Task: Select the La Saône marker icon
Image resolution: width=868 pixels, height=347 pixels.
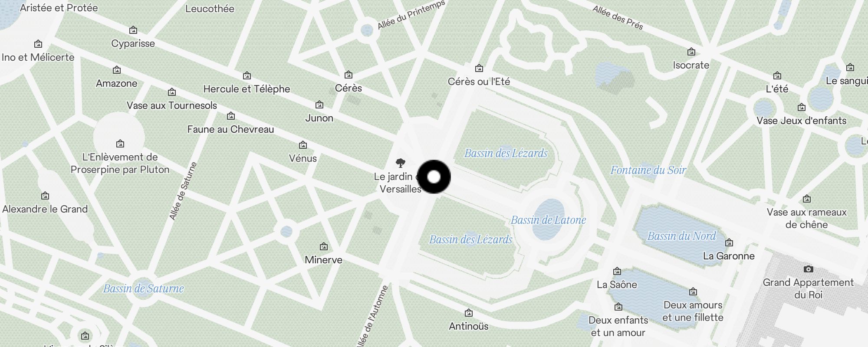Action: pyautogui.click(x=617, y=272)
